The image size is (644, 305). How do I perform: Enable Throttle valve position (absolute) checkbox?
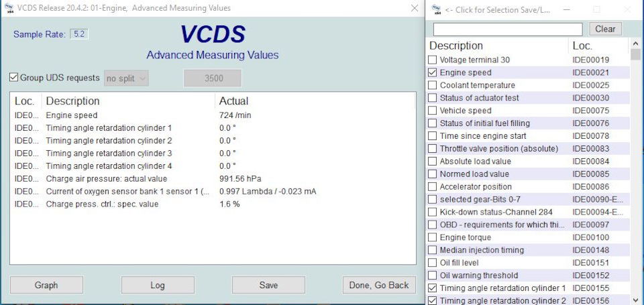coord(433,149)
